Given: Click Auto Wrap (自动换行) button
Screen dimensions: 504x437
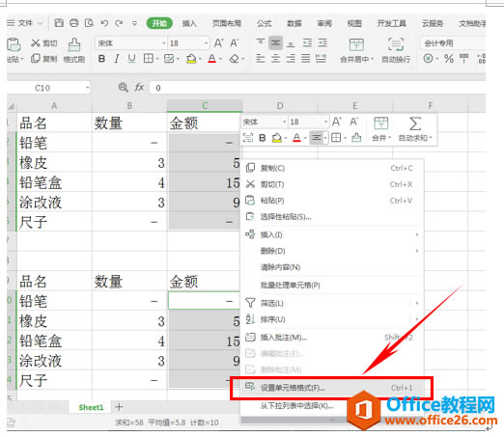Looking at the screenshot, I should pos(396,50).
